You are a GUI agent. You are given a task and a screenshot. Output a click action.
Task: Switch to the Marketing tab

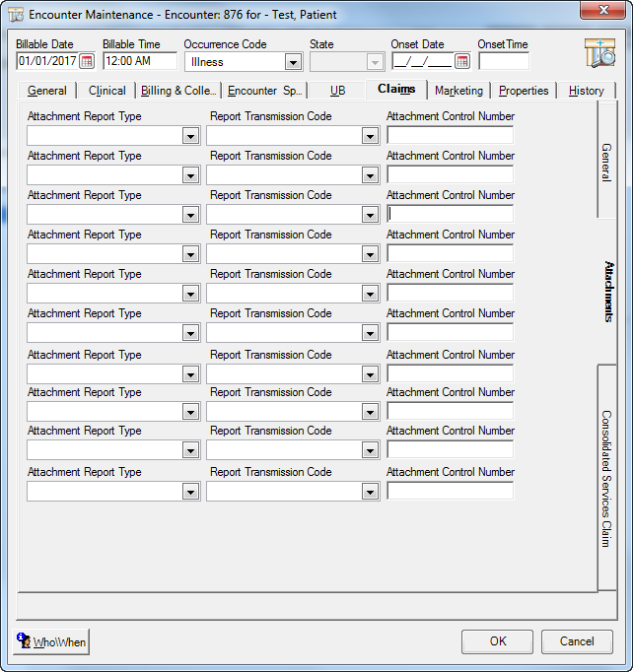(458, 91)
